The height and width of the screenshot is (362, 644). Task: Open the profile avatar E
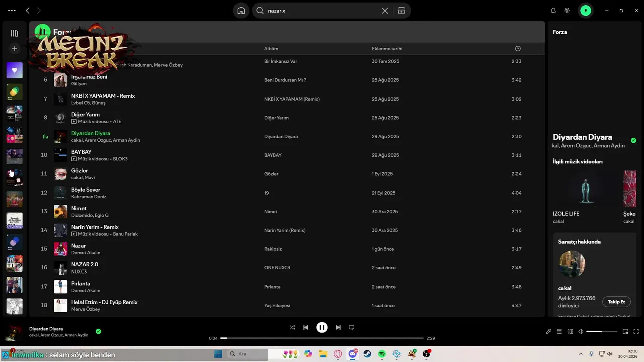pos(585,10)
